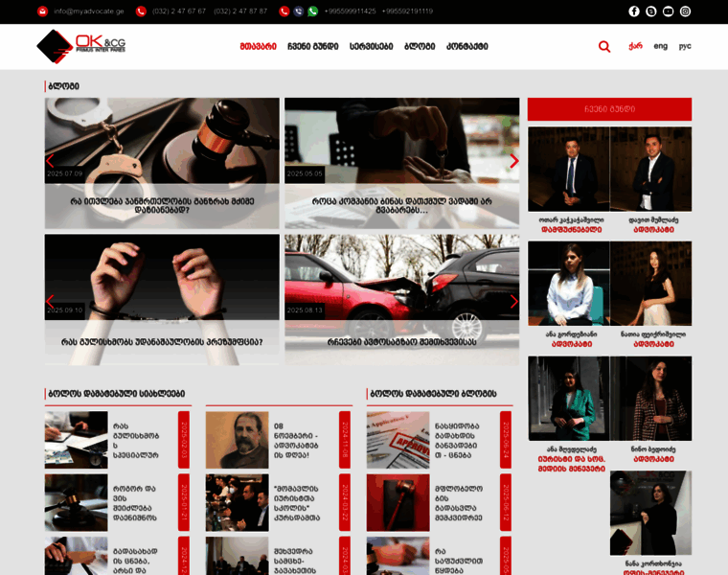
Task: Click the ბოლოს დამატებული სიახლეები heading
Action: (x=117, y=394)
